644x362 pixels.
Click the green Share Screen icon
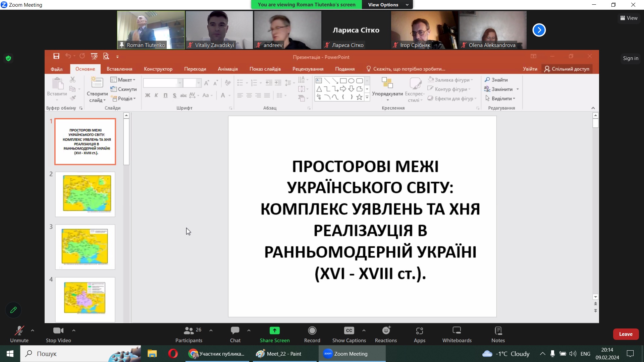(274, 331)
